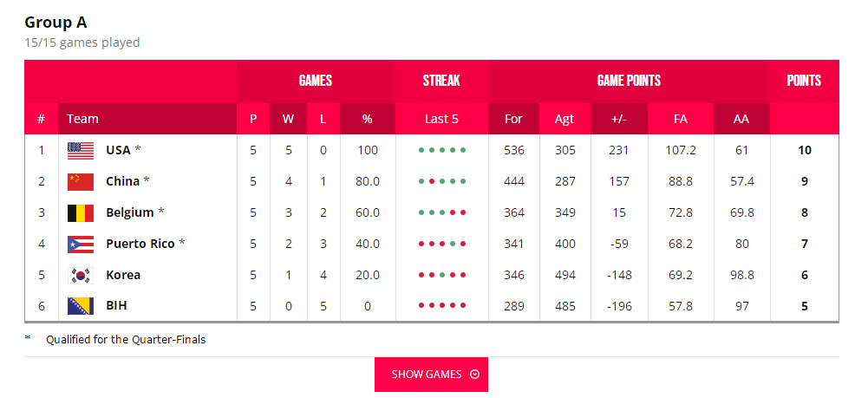868x398 pixels.
Task: Click the Games header group
Action: tap(316, 81)
